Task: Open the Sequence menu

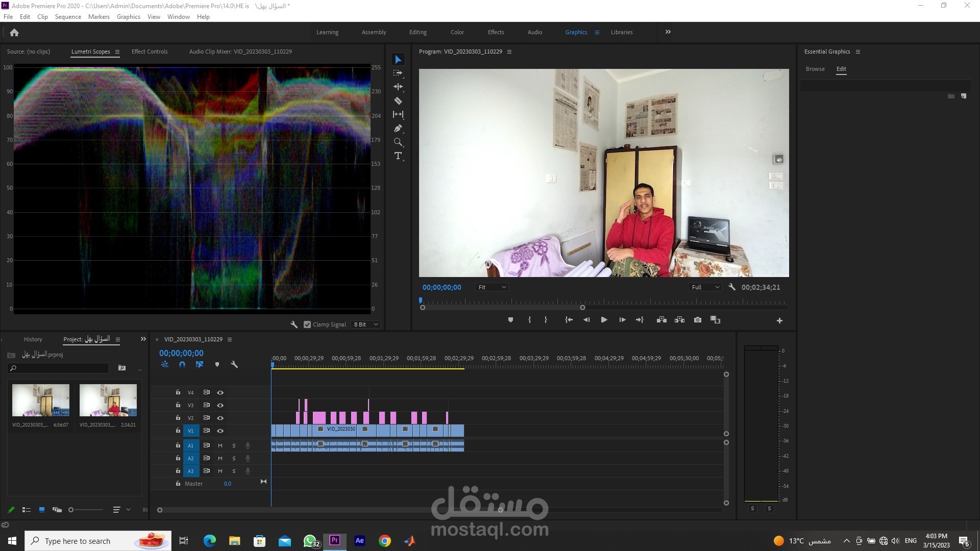Action: click(x=68, y=17)
